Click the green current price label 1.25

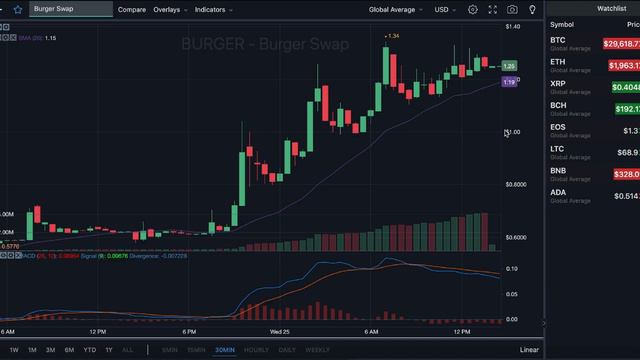(x=509, y=66)
